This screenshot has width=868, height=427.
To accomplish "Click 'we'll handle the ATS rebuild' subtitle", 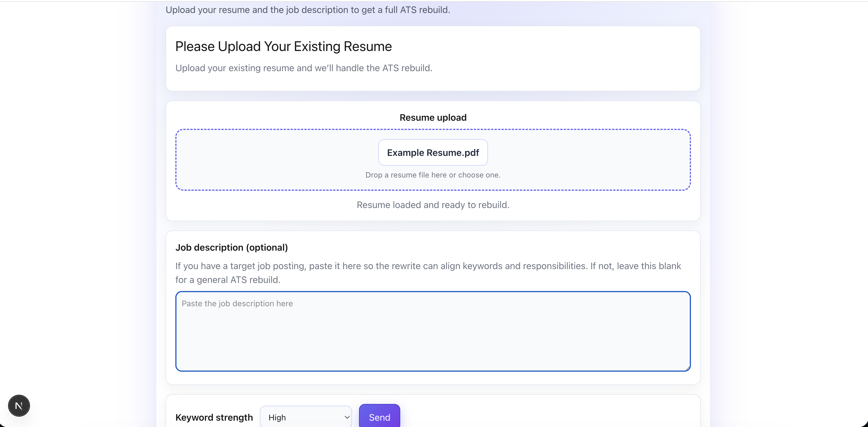I will [x=304, y=68].
